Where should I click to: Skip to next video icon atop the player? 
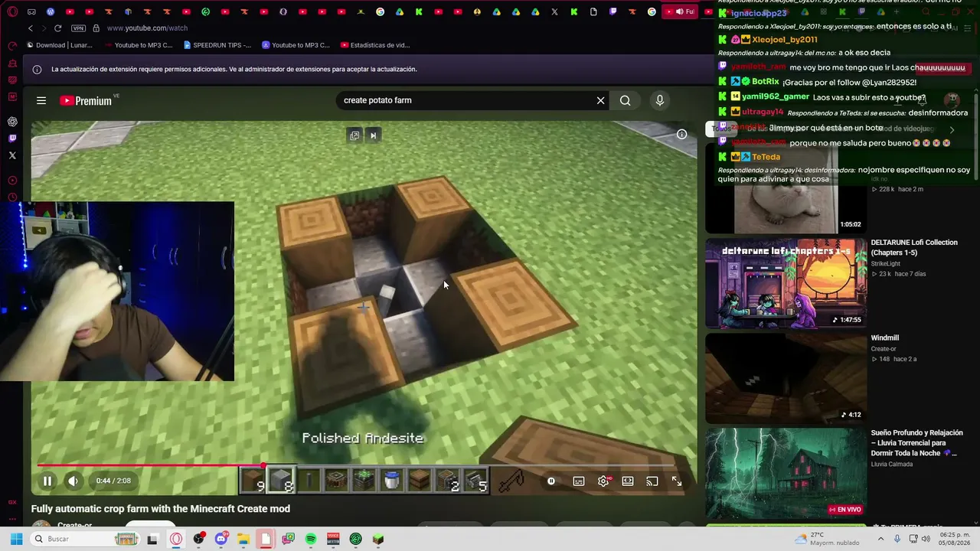tap(373, 135)
